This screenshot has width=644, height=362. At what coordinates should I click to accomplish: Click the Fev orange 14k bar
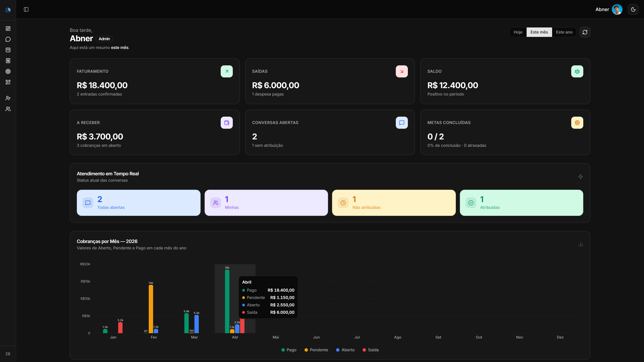tap(151, 309)
